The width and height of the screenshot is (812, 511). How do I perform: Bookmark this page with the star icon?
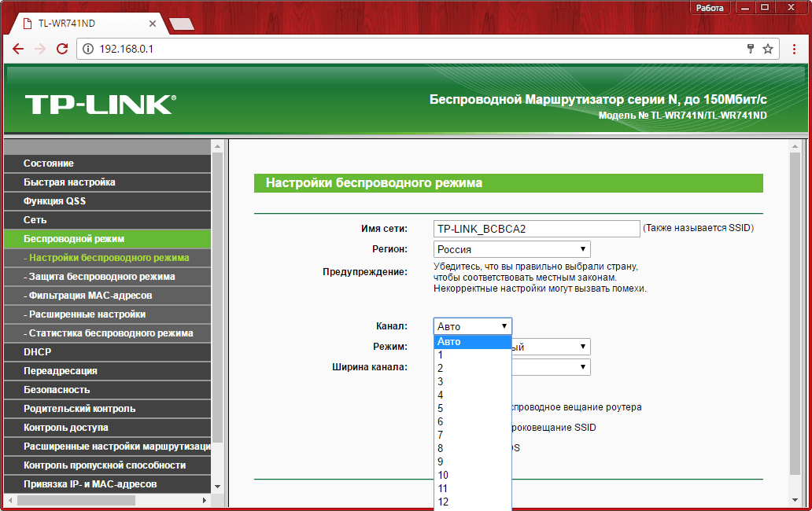(x=768, y=49)
